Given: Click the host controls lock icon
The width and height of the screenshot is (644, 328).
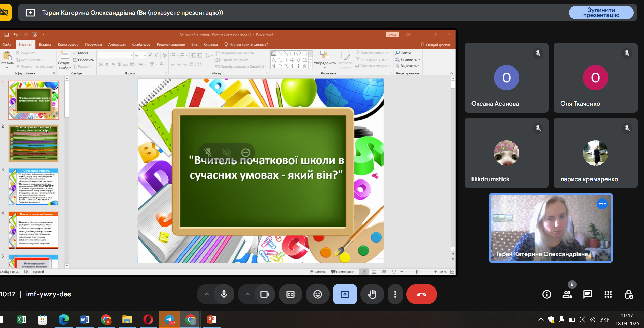Looking at the screenshot, I should point(629,294).
